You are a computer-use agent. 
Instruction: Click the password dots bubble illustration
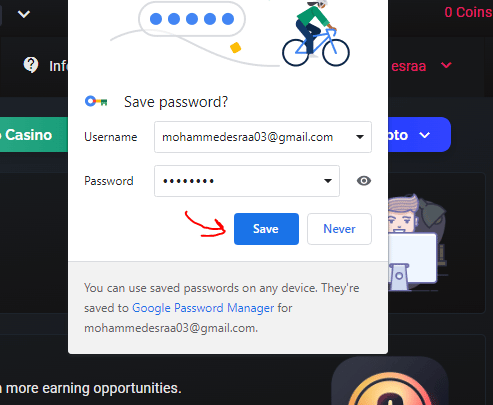click(x=192, y=19)
